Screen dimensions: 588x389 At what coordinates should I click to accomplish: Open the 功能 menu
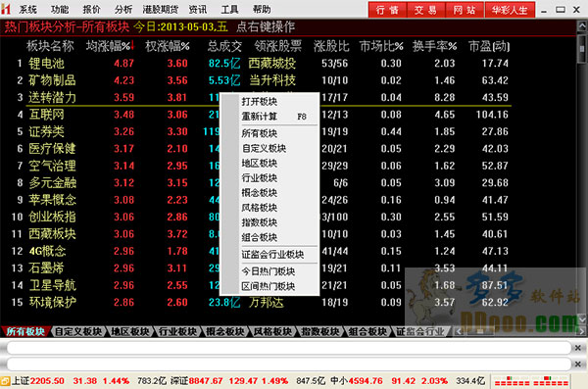tap(60, 10)
